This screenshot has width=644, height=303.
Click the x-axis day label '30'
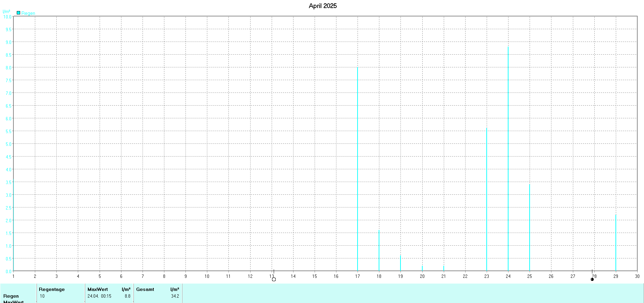point(637,276)
